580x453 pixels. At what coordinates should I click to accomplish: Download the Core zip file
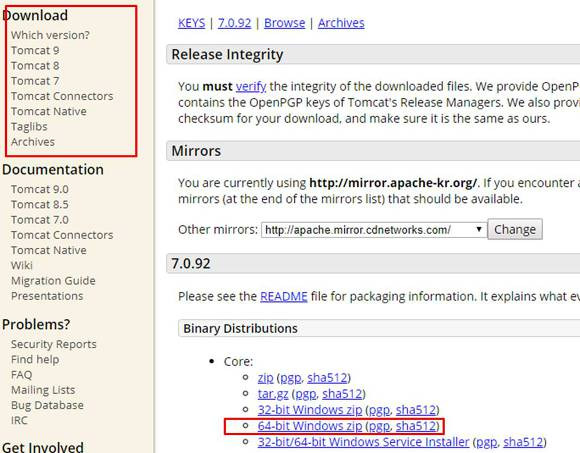point(265,378)
